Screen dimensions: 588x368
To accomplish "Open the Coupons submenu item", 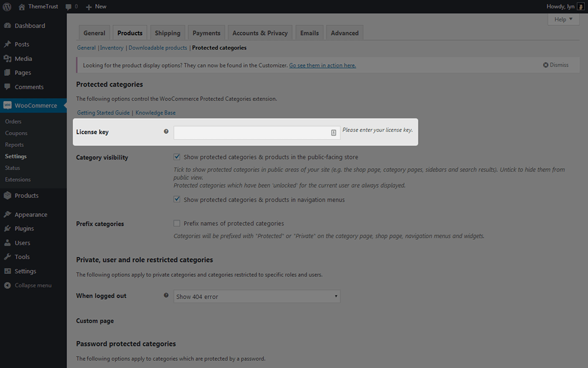I will coord(16,133).
